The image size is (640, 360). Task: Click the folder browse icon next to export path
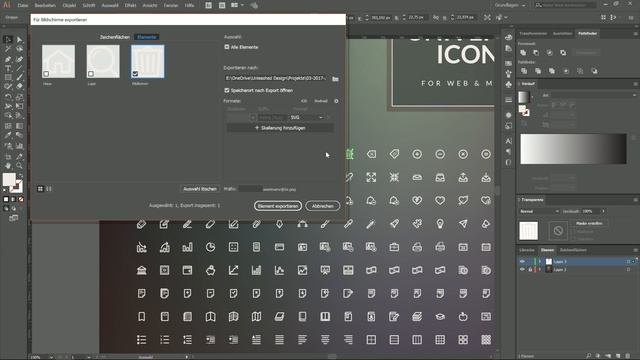tap(335, 78)
